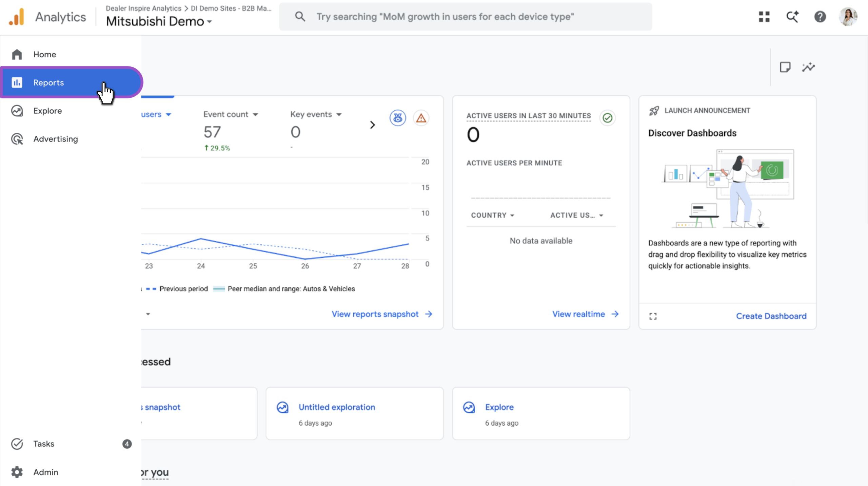Open the Google apps grid icon

(764, 17)
